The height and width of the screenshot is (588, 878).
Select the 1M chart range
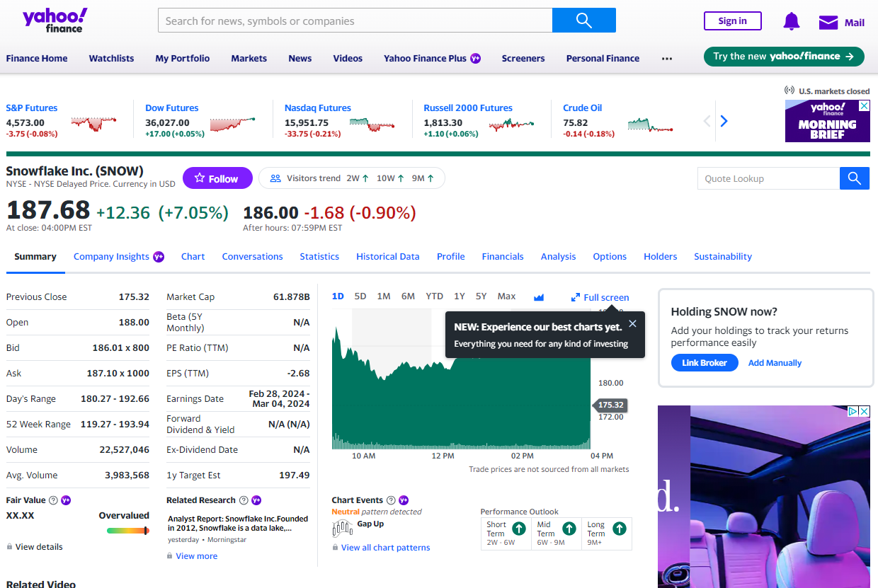tap(384, 296)
